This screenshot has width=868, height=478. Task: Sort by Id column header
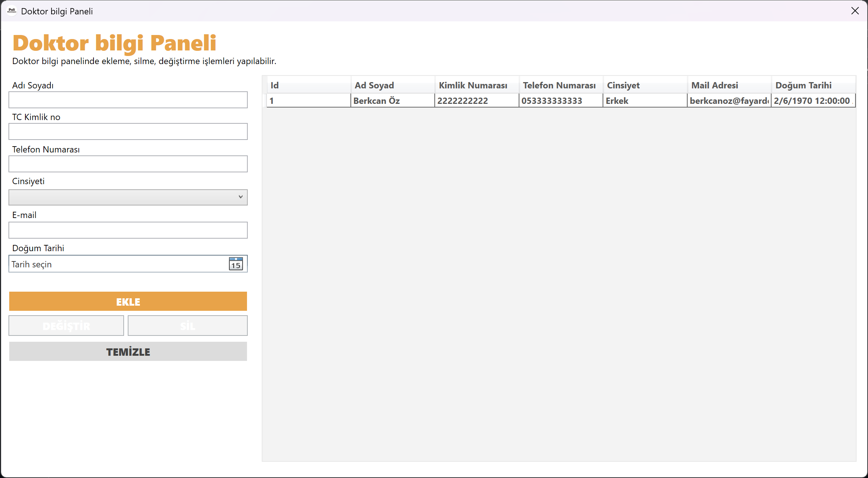pyautogui.click(x=309, y=85)
